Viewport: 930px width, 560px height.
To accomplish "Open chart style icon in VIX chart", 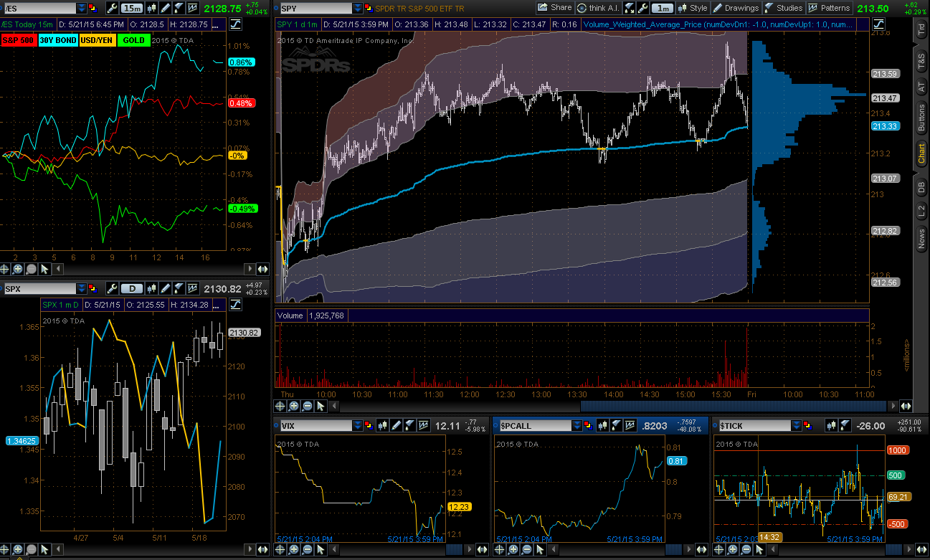I will pyautogui.click(x=381, y=425).
